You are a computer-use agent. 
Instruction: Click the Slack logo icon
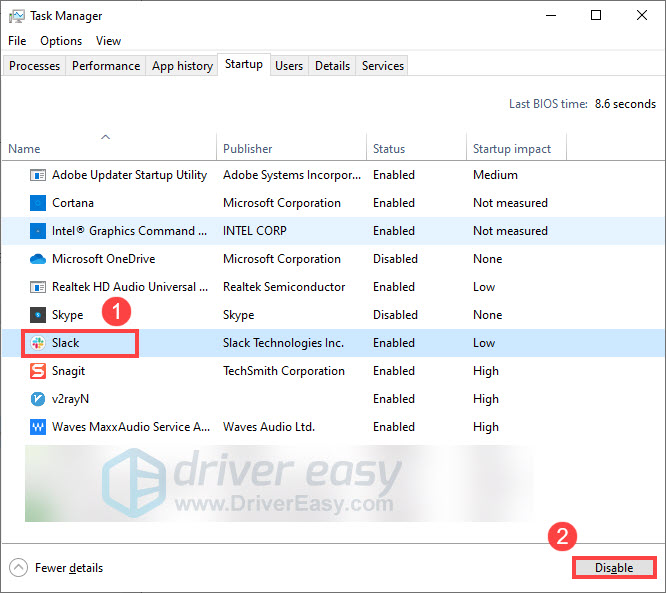coord(38,343)
